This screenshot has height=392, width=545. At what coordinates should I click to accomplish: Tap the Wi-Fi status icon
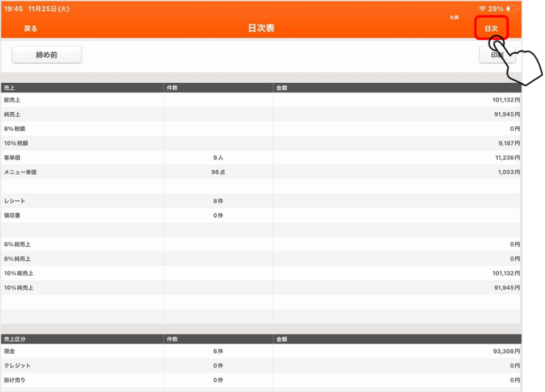(482, 9)
